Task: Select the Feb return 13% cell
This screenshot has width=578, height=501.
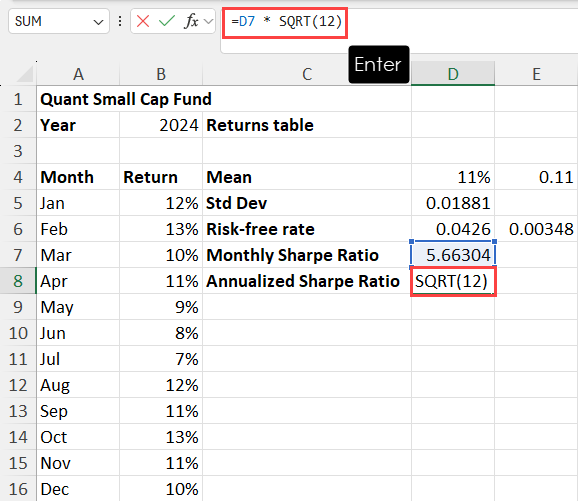Action: click(x=161, y=229)
